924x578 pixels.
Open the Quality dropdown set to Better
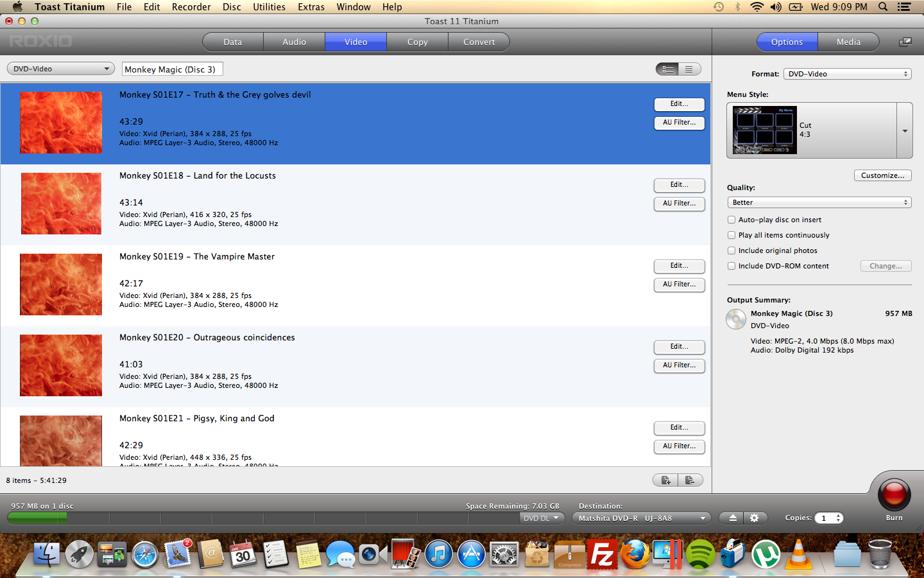pos(819,202)
